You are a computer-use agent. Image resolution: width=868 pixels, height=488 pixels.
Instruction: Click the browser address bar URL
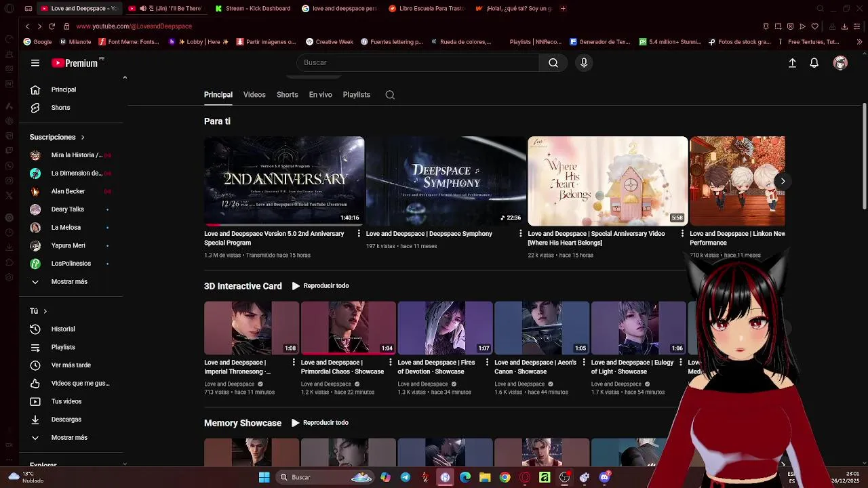tap(134, 26)
